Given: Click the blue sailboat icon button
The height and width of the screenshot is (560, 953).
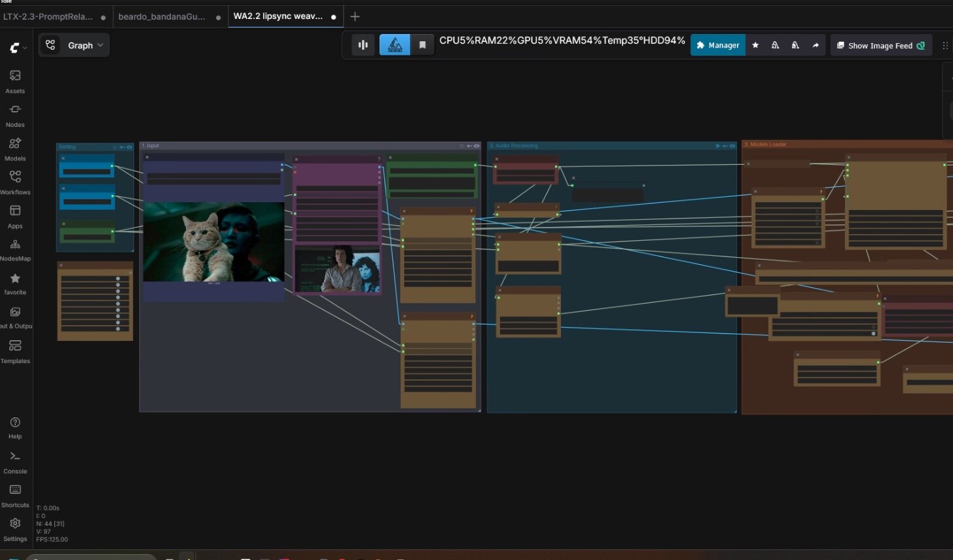Looking at the screenshot, I should point(395,45).
